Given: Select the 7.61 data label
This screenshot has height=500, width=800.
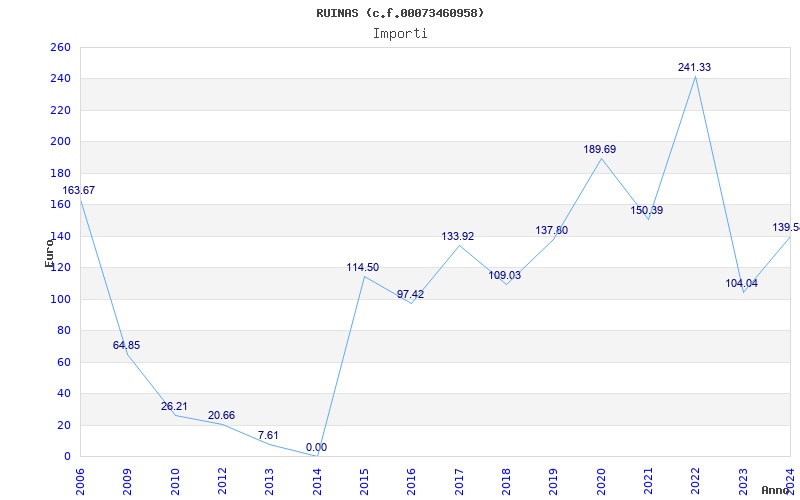Looking at the screenshot, I should click(x=268, y=435).
